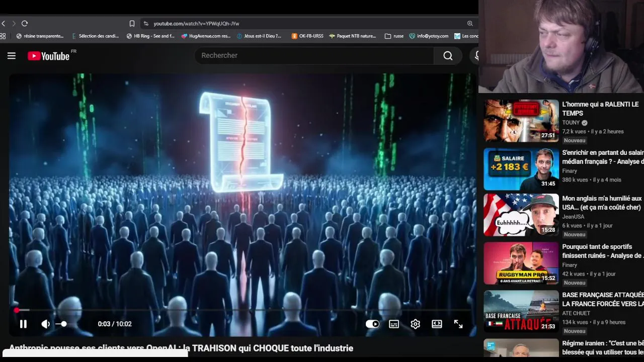The width and height of the screenshot is (644, 362).
Task: Reload the page
Action: [x=25, y=24]
